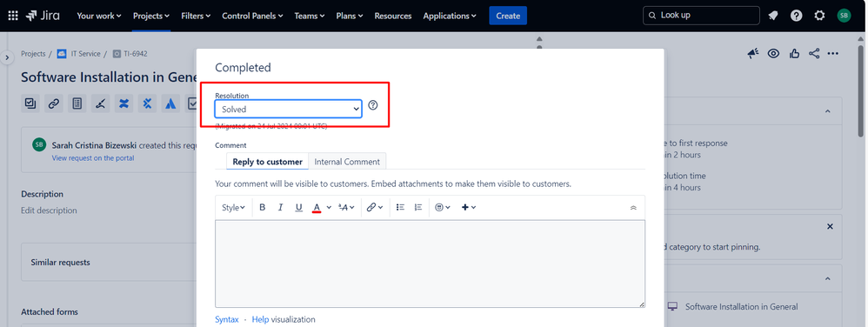The image size is (868, 327).
Task: Collapse the editor toolbar with double chevron
Action: tap(634, 208)
